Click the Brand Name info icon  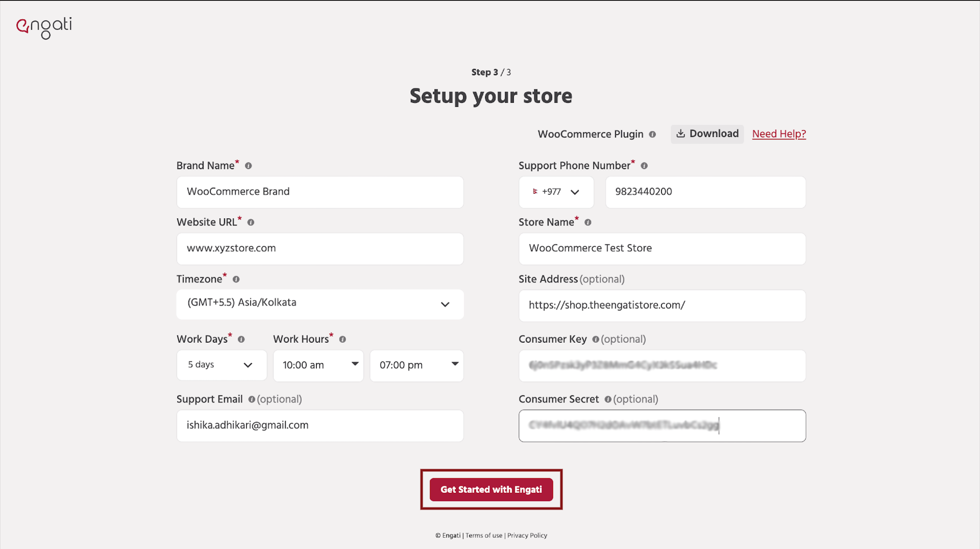(x=248, y=165)
